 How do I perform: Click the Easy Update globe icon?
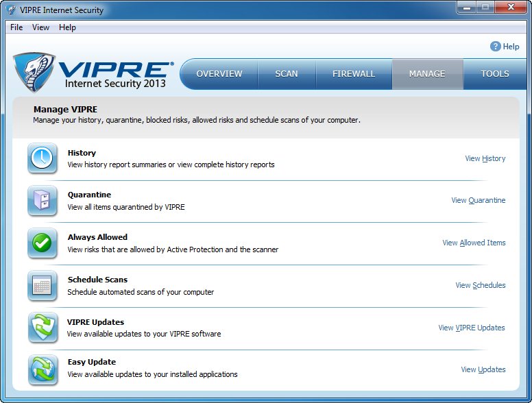pyautogui.click(x=43, y=369)
